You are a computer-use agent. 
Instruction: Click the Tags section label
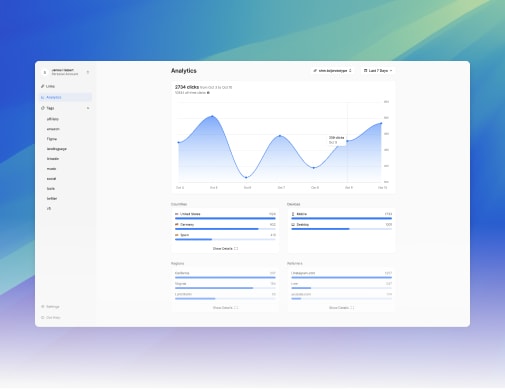[x=50, y=108]
